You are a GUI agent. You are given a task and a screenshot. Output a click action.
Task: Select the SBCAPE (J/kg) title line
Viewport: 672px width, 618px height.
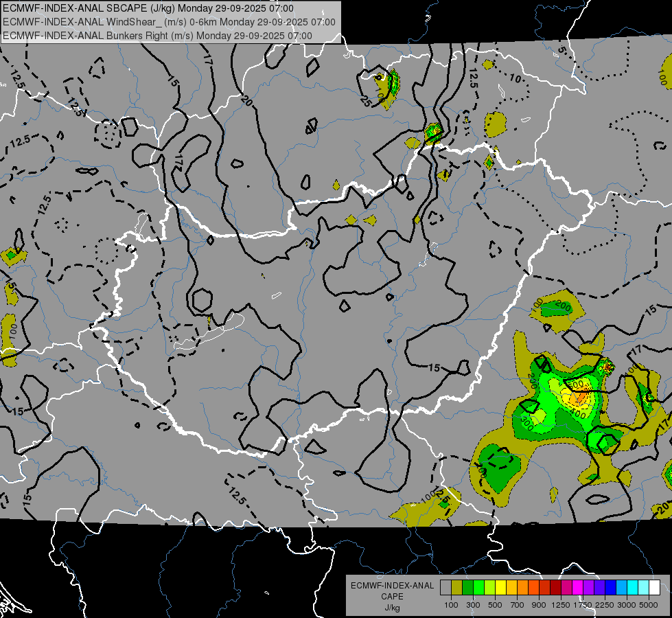pyautogui.click(x=148, y=8)
